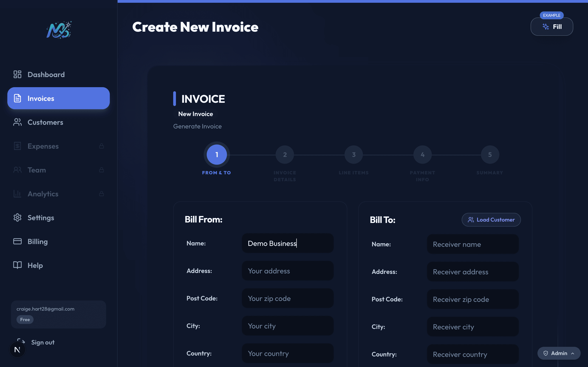Click the Fill example button
The height and width of the screenshot is (367, 588).
coord(551,26)
